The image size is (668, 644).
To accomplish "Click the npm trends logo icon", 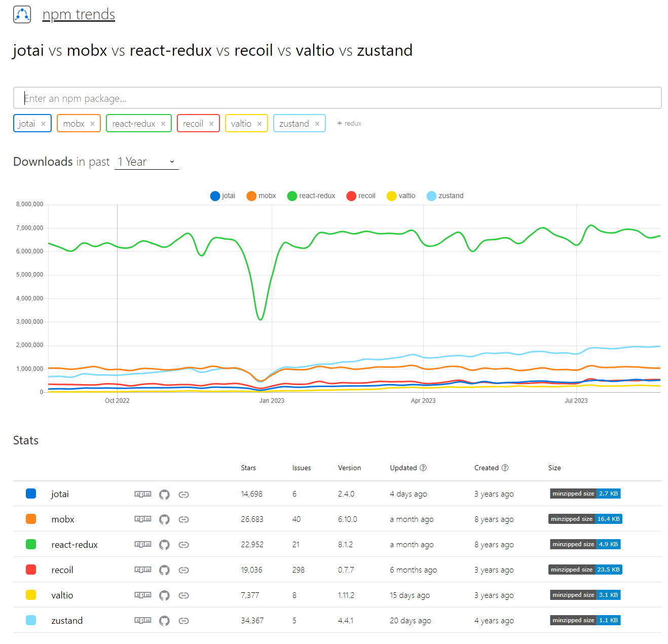I will tap(22, 14).
